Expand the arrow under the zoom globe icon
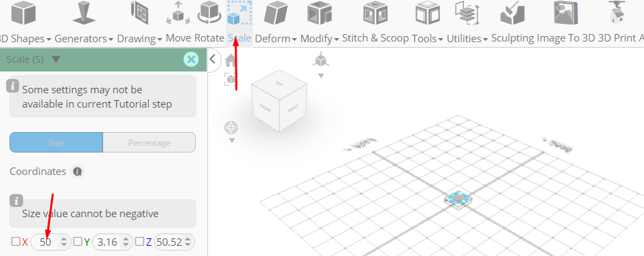Image resolution: width=644 pixels, height=256 pixels. click(232, 141)
